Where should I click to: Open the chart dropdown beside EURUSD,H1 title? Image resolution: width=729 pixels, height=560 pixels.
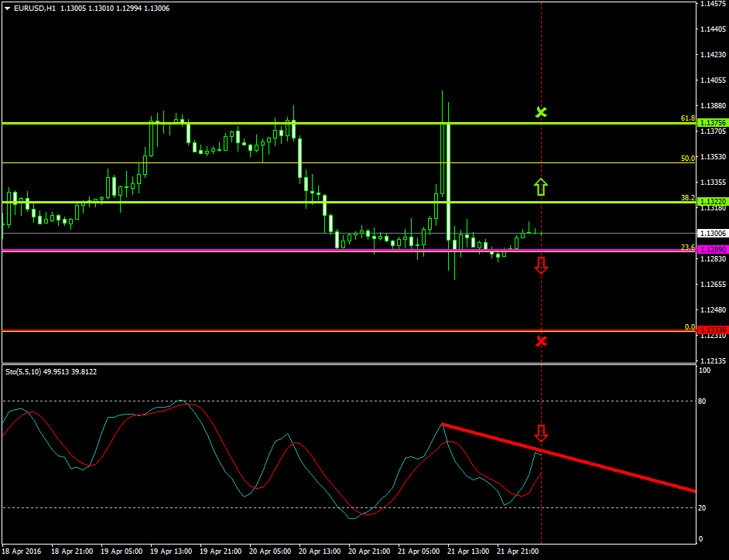(8, 7)
